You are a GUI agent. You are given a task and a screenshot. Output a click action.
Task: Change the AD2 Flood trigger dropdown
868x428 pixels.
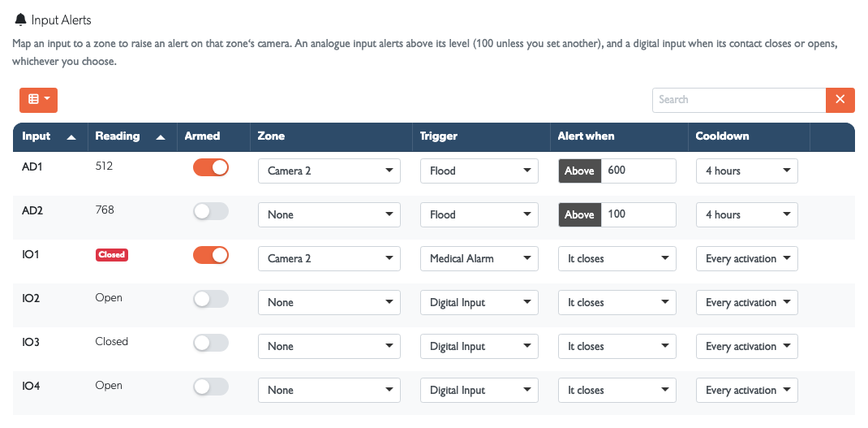479,214
